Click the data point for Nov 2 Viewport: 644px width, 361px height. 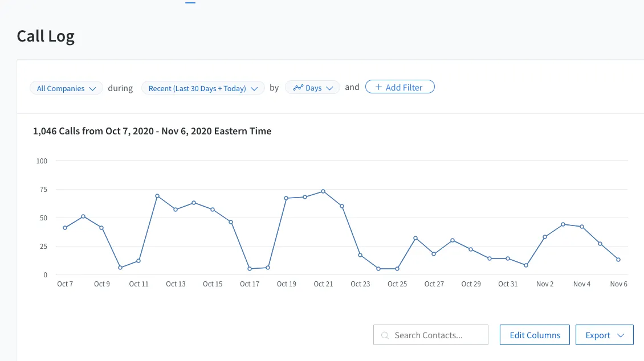click(x=545, y=237)
